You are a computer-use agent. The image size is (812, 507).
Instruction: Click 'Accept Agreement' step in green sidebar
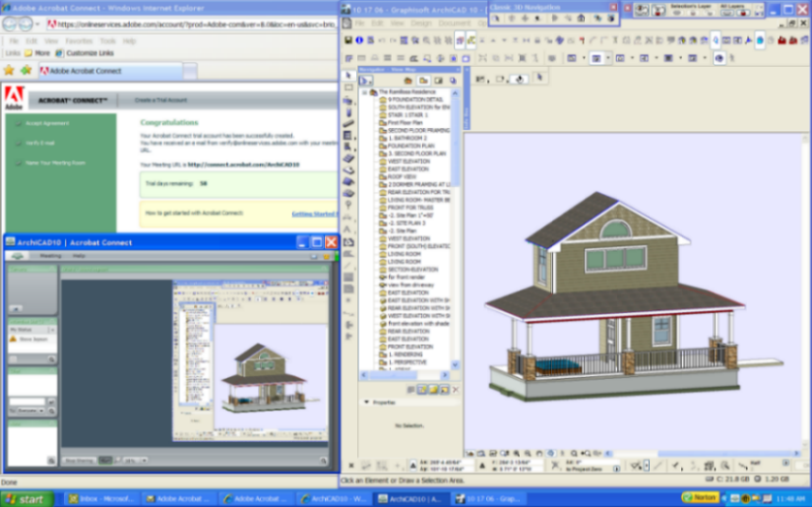(47, 123)
